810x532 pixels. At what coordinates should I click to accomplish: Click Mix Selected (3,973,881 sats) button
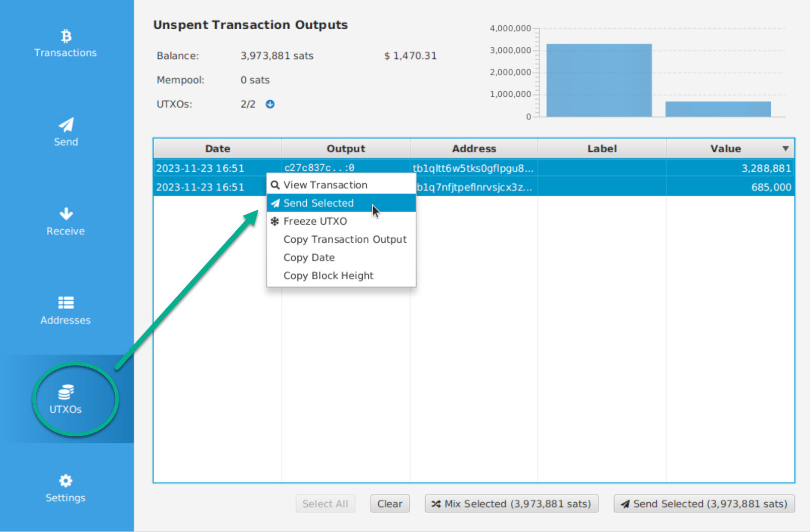pos(511,504)
